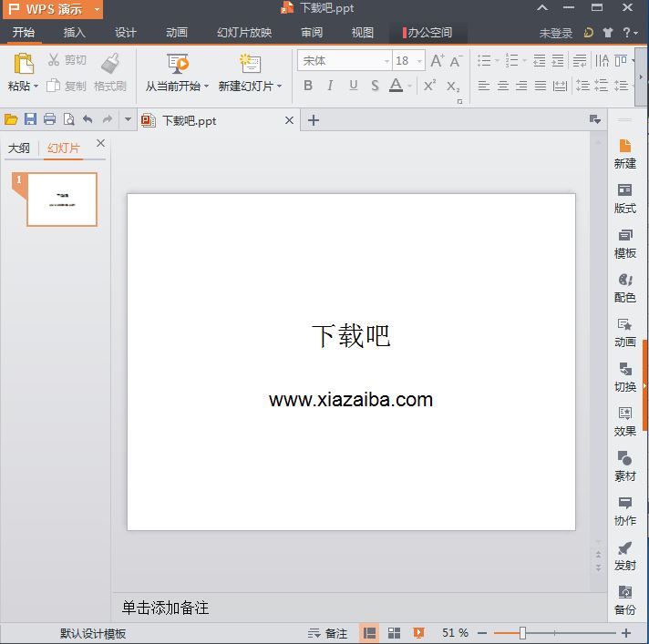Open 素材 materials panel in sidebar

[x=624, y=466]
